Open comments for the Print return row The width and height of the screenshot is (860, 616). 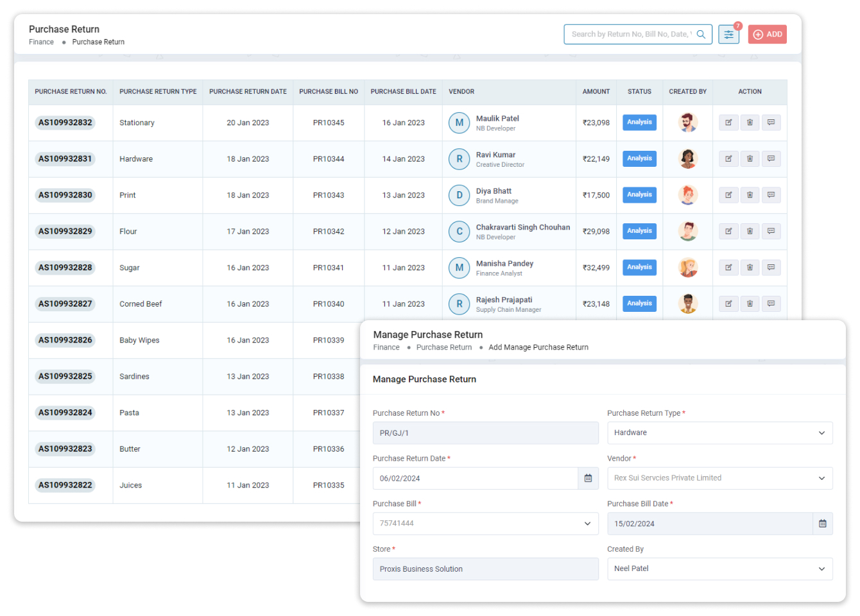click(771, 194)
